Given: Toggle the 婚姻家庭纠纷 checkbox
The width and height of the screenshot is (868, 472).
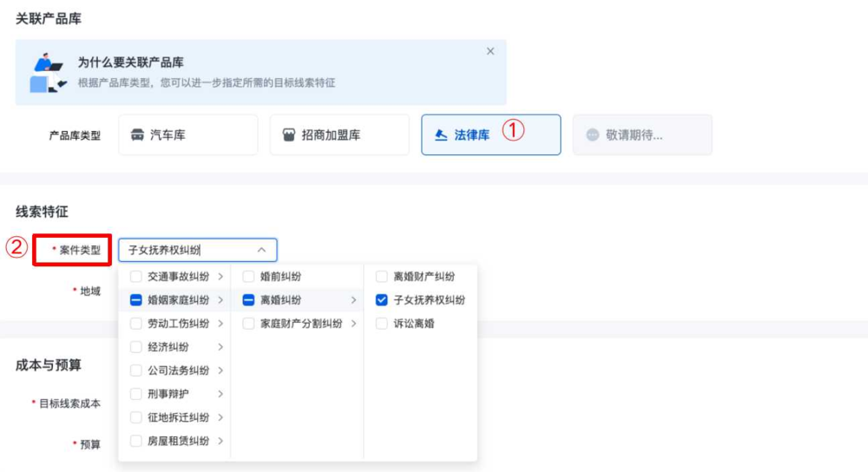Looking at the screenshot, I should [135, 300].
